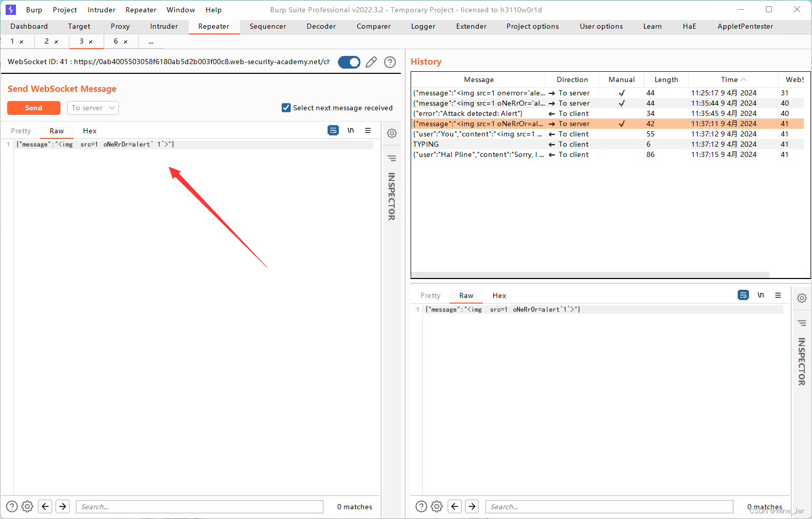
Task: Open the Project menu
Action: 65,10
